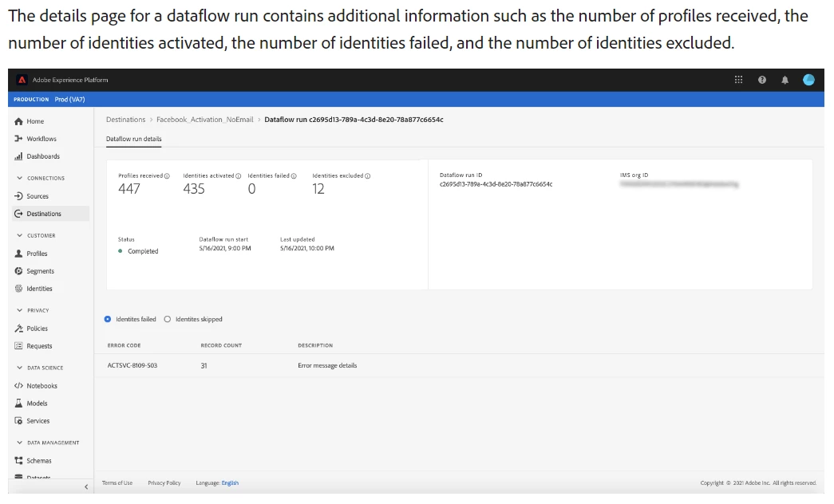Click the Adobe logo icon
The width and height of the screenshot is (834, 504).
tap(22, 80)
